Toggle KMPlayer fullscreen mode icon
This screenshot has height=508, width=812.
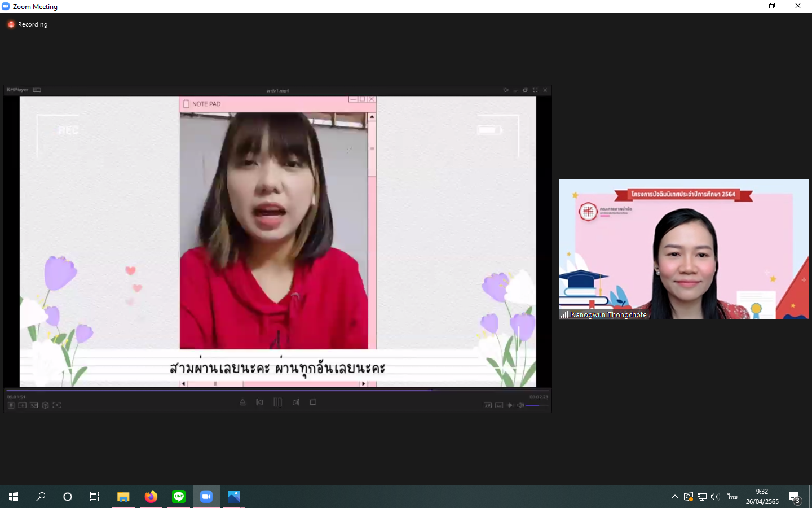coord(535,90)
